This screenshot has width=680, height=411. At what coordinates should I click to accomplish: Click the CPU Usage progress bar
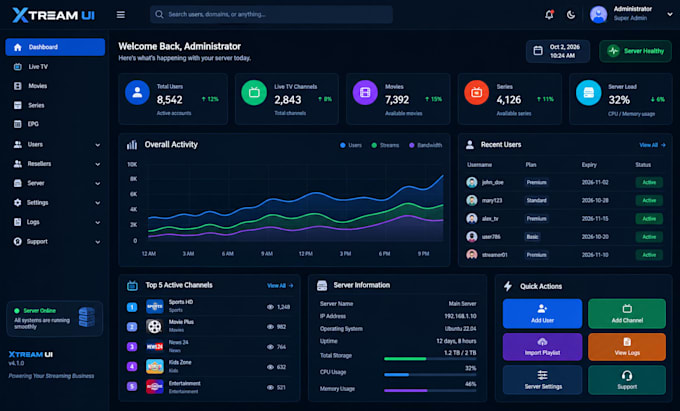430,375
